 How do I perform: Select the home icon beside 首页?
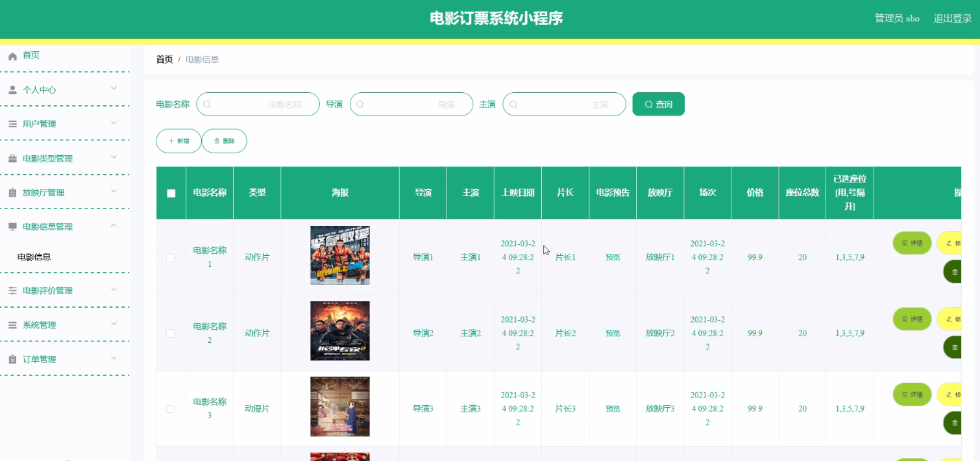coord(11,55)
